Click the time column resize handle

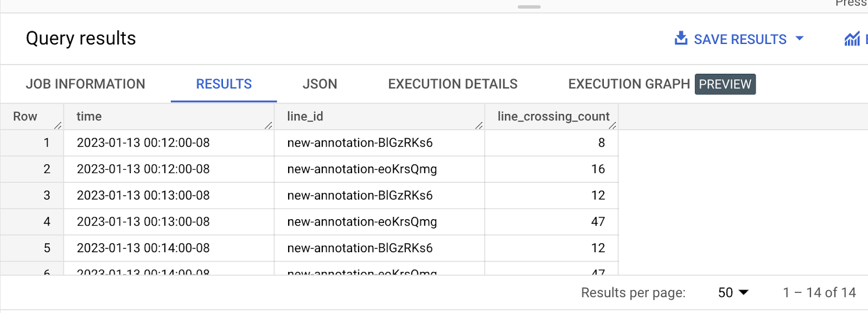pos(268,126)
